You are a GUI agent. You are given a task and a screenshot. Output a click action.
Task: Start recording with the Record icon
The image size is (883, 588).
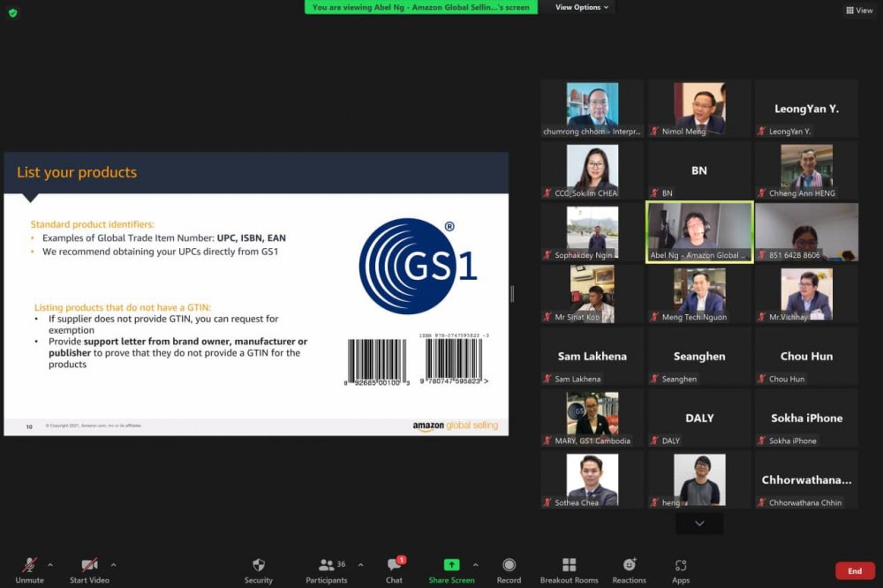[509, 566]
